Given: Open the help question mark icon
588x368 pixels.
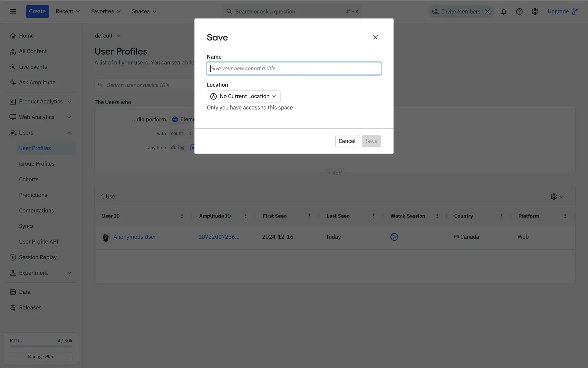Looking at the screenshot, I should (x=519, y=12).
